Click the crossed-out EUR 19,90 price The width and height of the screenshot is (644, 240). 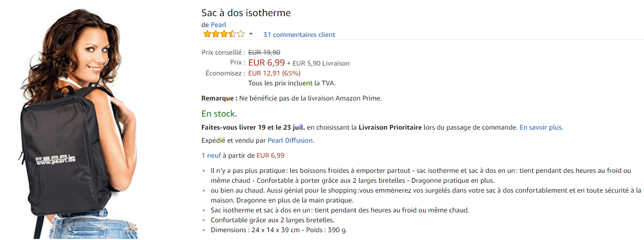[x=264, y=52]
